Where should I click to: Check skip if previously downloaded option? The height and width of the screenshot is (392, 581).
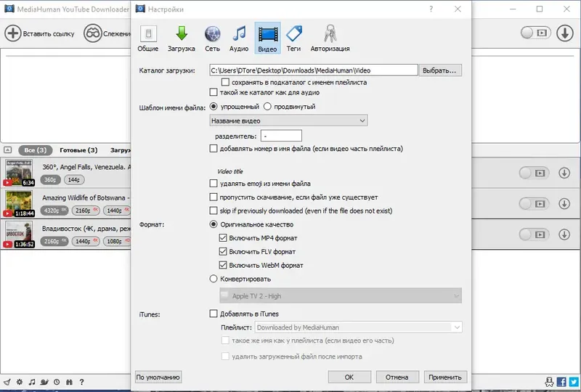(x=214, y=211)
